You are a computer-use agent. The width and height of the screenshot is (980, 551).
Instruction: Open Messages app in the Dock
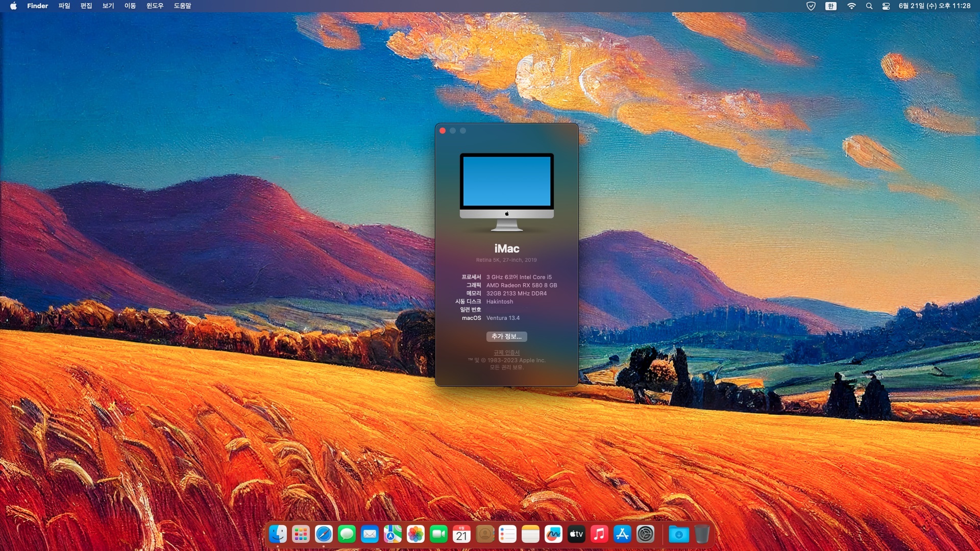[347, 534]
